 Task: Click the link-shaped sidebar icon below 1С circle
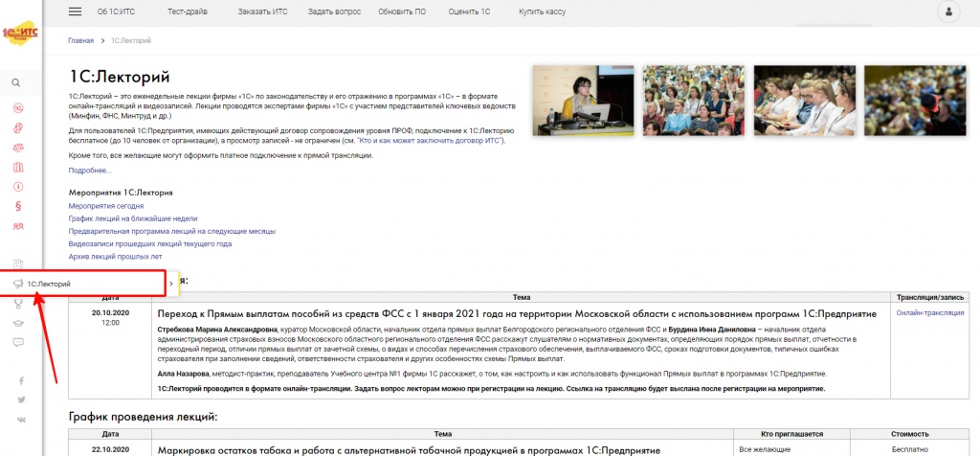click(x=18, y=127)
